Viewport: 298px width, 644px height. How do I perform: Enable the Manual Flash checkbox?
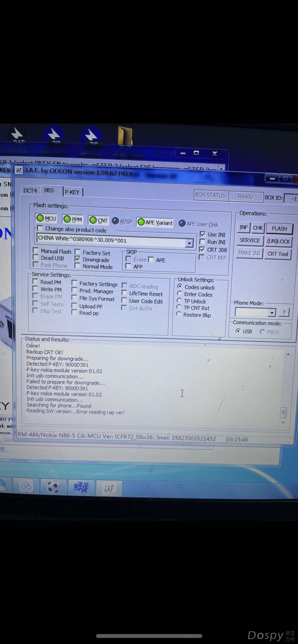pyautogui.click(x=36, y=251)
